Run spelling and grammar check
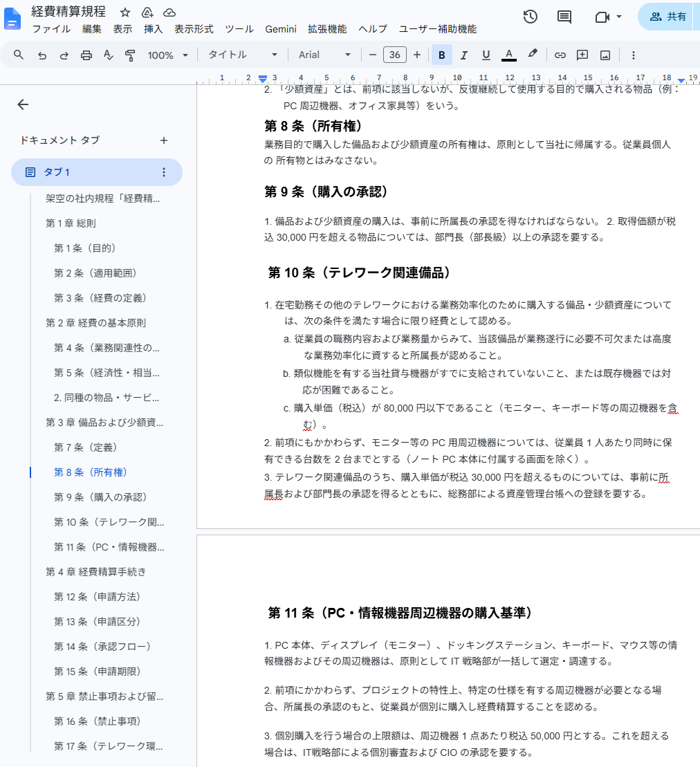Screen dimensions: 700x767 [108, 55]
